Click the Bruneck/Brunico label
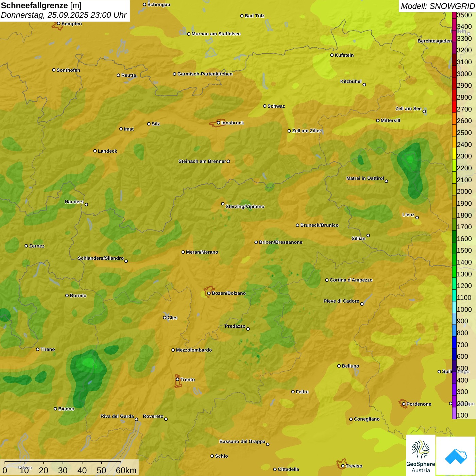Screen dimensions: 476x476 coord(319,225)
